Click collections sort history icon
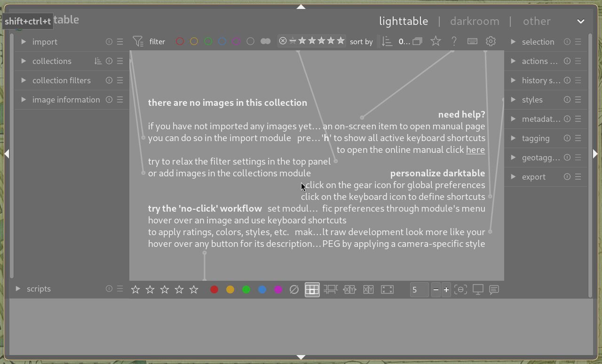The width and height of the screenshot is (602, 364). (98, 61)
